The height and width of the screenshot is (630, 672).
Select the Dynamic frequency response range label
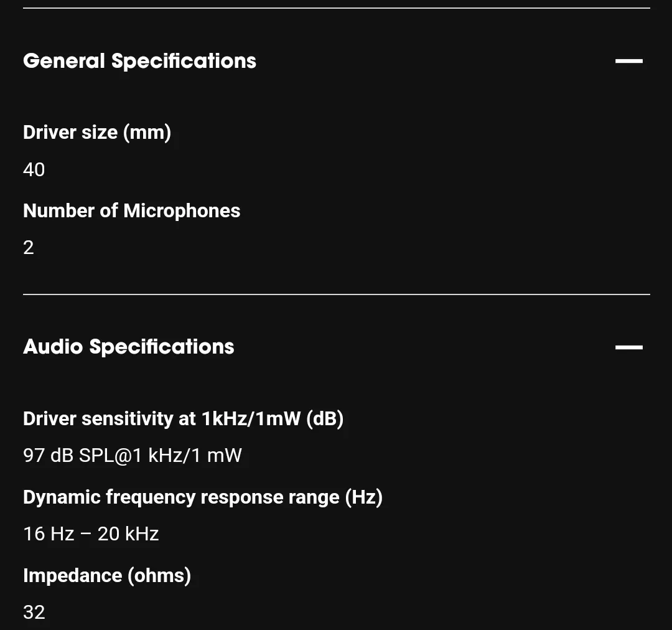203,497
